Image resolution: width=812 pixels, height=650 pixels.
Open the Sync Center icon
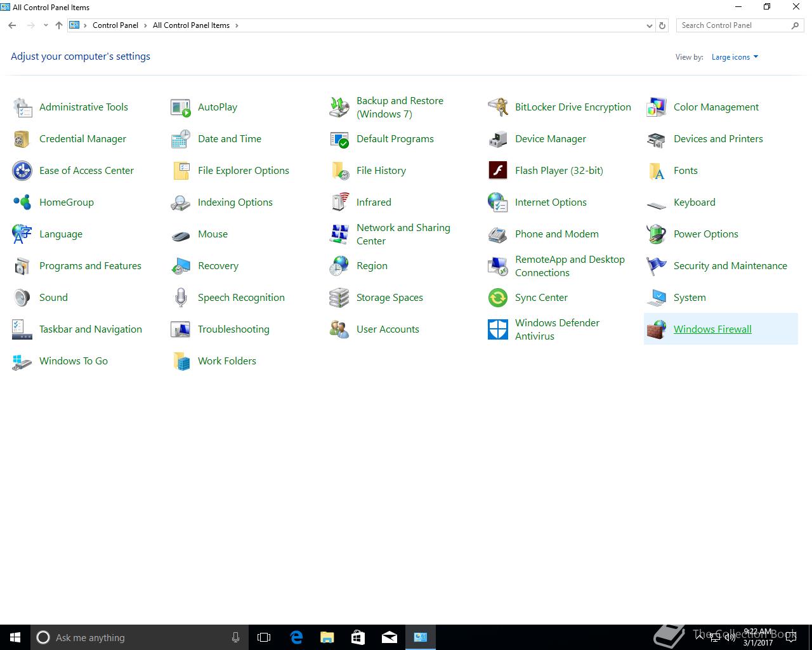(498, 298)
